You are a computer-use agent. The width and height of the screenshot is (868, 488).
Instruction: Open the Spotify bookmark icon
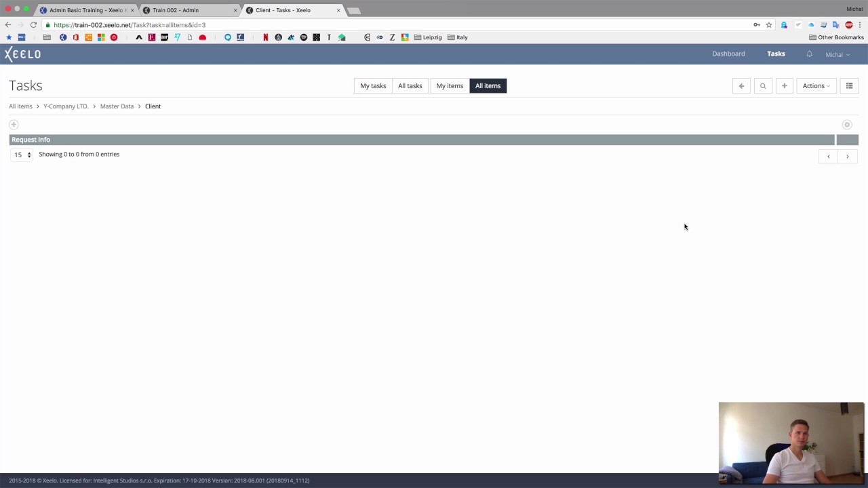click(303, 37)
